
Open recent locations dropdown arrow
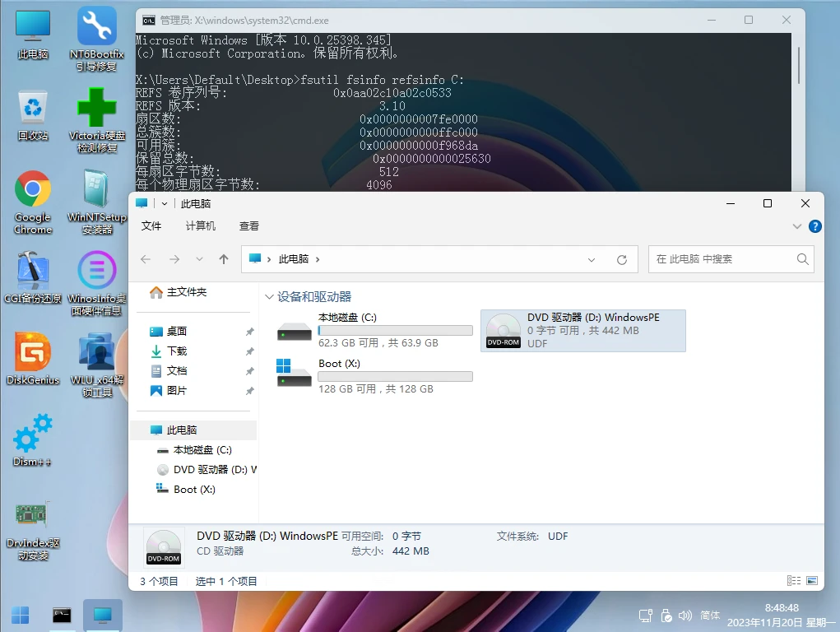click(199, 259)
